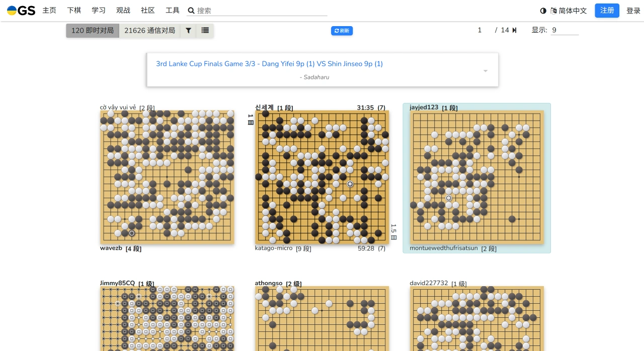Toggle the dark/light theme icon
The image size is (644, 351).
point(543,11)
